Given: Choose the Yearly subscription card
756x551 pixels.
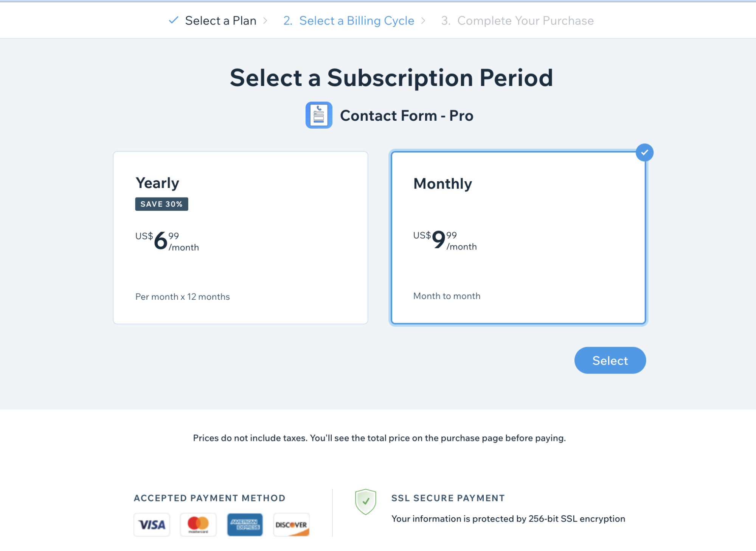Looking at the screenshot, I should pyautogui.click(x=241, y=238).
